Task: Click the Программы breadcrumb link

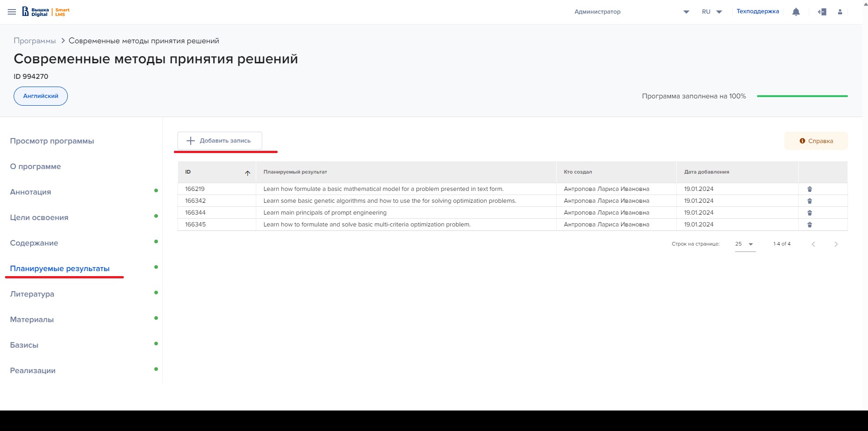Action: (35, 41)
